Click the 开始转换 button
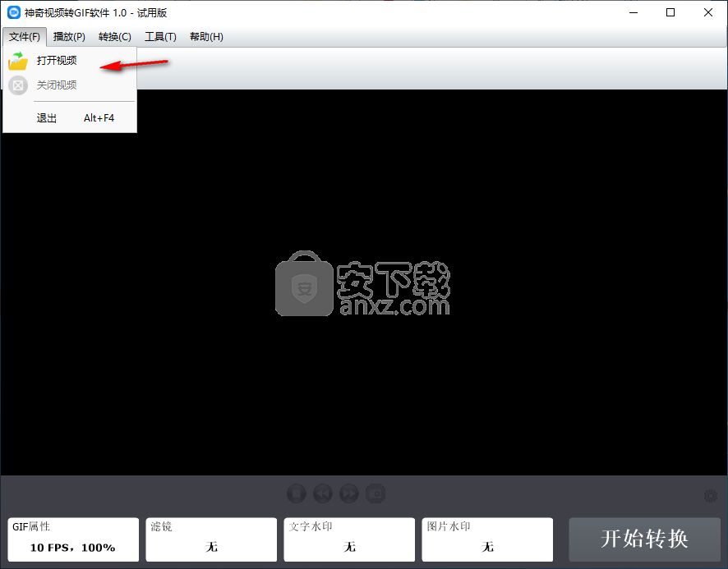The height and width of the screenshot is (569, 728). coord(644,539)
